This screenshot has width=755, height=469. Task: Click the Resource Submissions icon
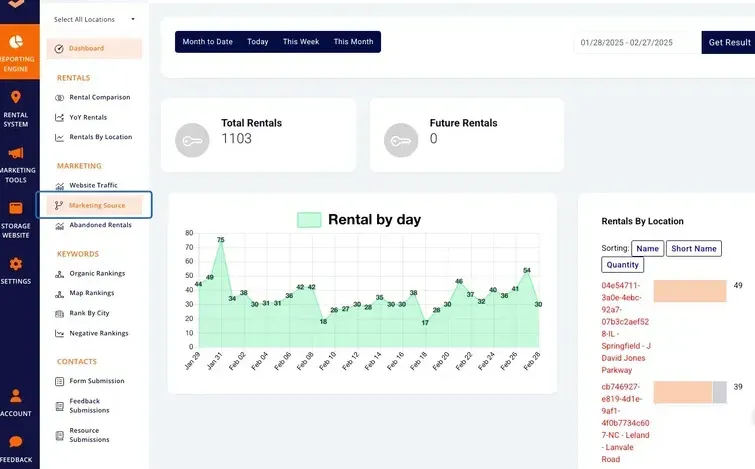59,436
